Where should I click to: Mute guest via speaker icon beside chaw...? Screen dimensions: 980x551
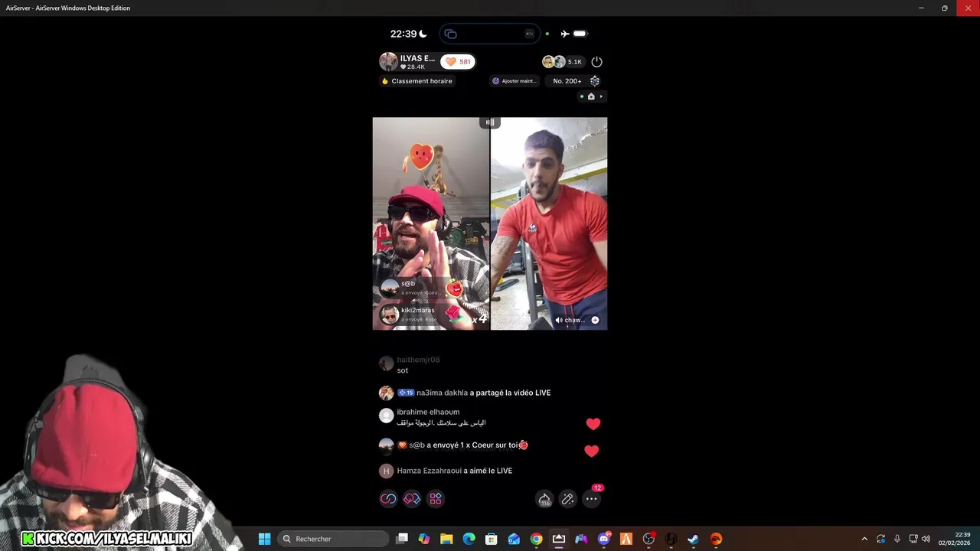coord(559,320)
